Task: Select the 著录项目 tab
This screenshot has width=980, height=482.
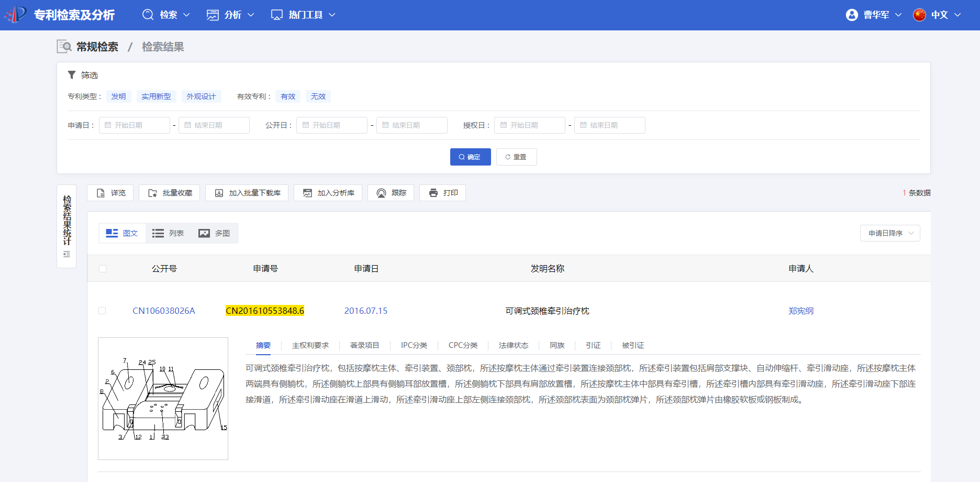Action: click(364, 345)
